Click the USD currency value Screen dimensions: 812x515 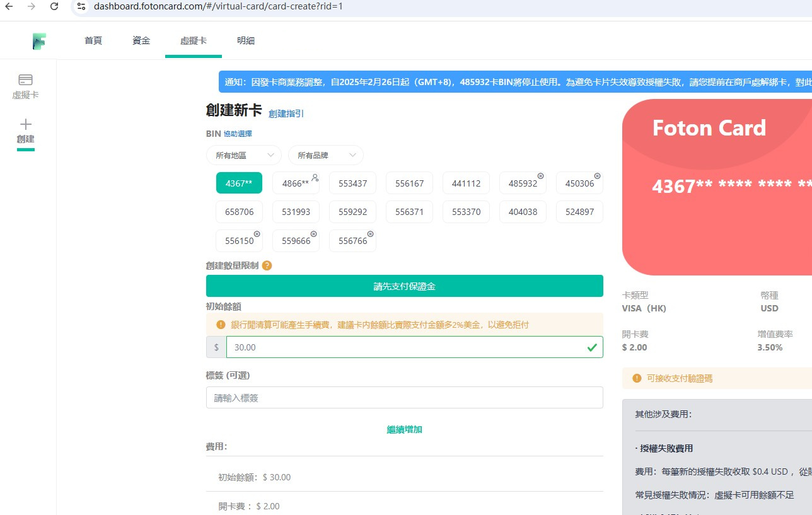click(770, 308)
